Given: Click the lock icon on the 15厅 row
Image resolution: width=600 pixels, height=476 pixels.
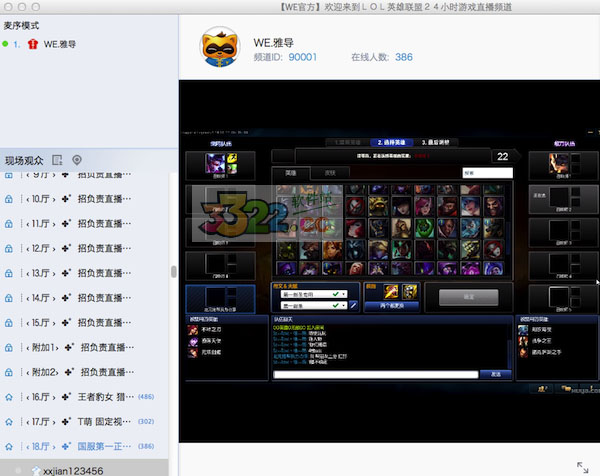Looking at the screenshot, I should coord(9,323).
